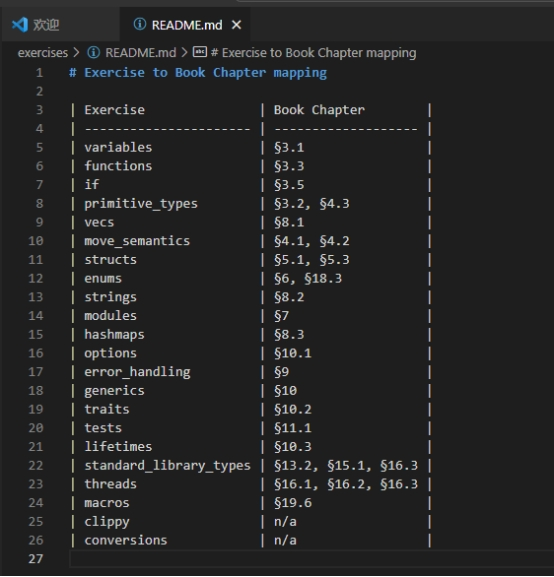Click the heading symbol icon in breadcrumb

200,52
